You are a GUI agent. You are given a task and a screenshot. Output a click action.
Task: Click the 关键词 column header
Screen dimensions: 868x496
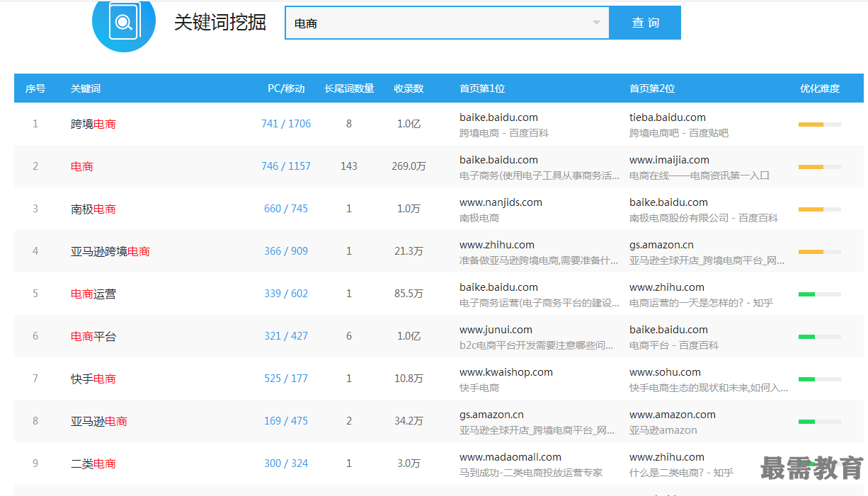[86, 88]
